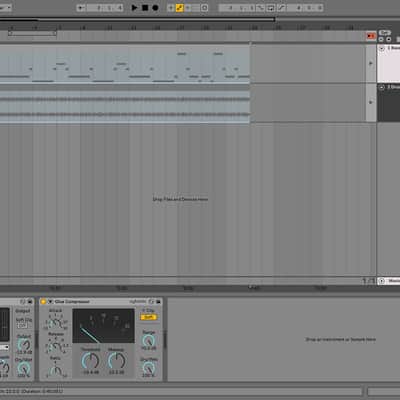
Task: Save the Glue Compressor preset via the disk icon
Action: click(x=158, y=302)
